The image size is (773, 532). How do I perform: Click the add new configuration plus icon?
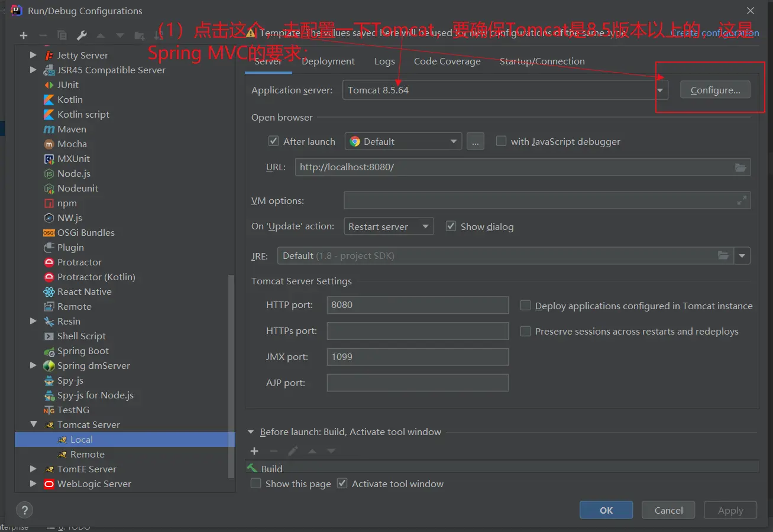tap(24, 35)
